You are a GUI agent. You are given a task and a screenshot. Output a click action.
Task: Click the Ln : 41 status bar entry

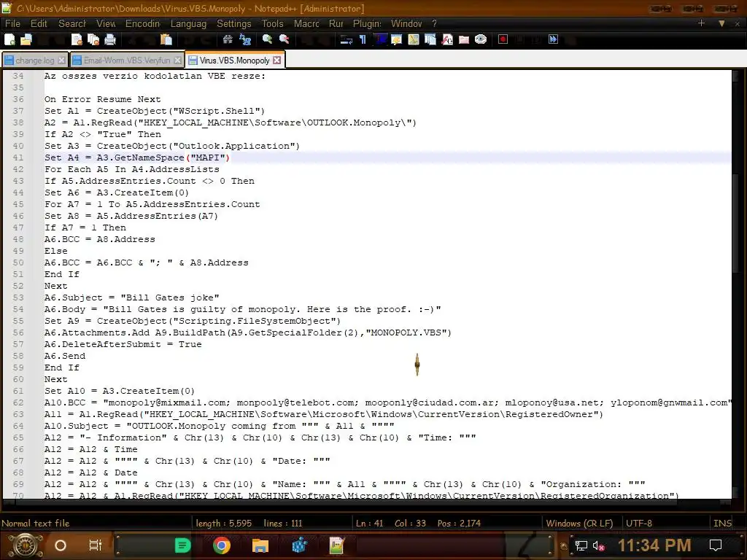tap(369, 523)
